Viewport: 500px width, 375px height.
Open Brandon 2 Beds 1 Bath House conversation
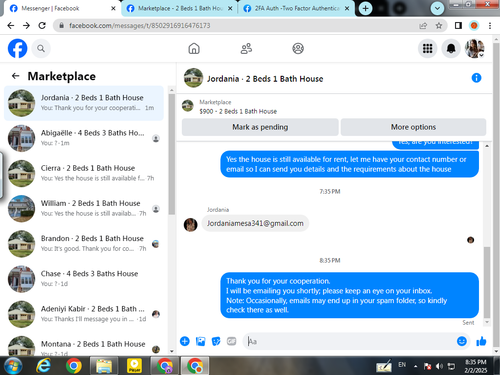click(x=84, y=244)
